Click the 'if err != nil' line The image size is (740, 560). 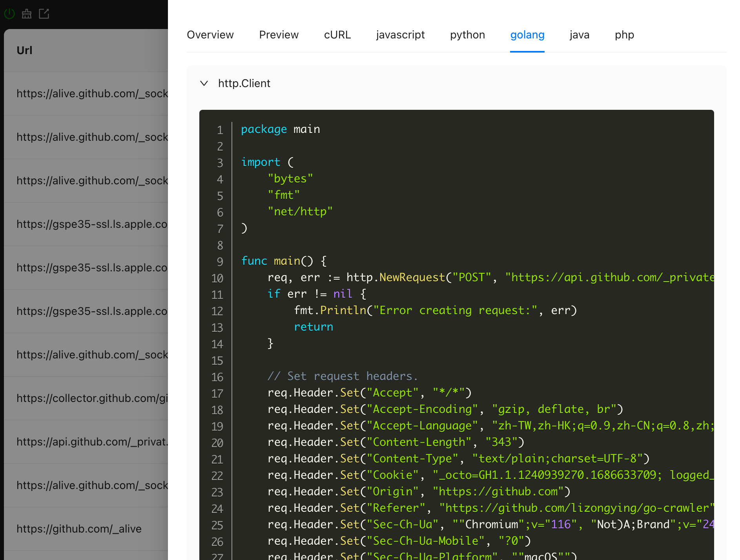317,294
